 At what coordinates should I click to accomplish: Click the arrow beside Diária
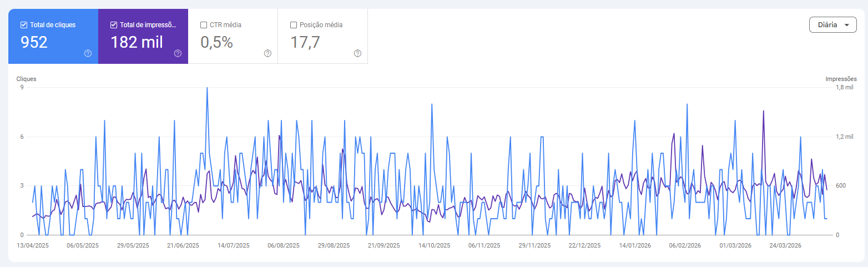pyautogui.click(x=846, y=26)
